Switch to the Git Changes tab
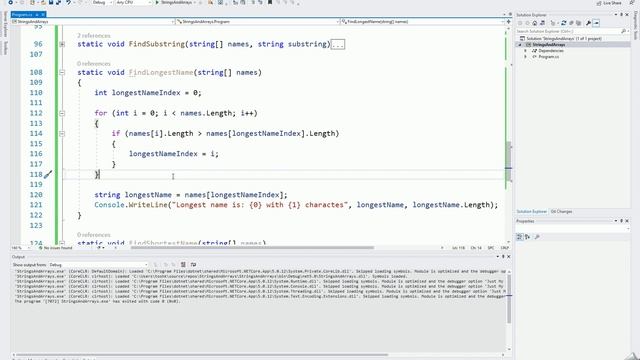640x360 pixels. [x=561, y=211]
